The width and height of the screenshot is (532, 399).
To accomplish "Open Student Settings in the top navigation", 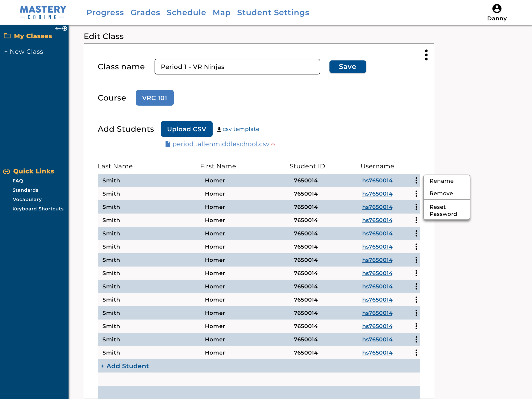I will pyautogui.click(x=273, y=13).
